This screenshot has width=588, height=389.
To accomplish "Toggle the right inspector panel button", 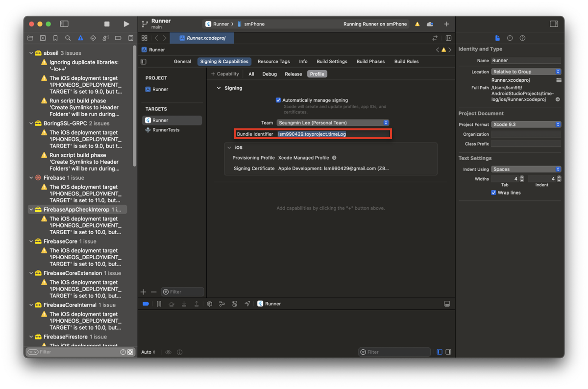I will (554, 24).
